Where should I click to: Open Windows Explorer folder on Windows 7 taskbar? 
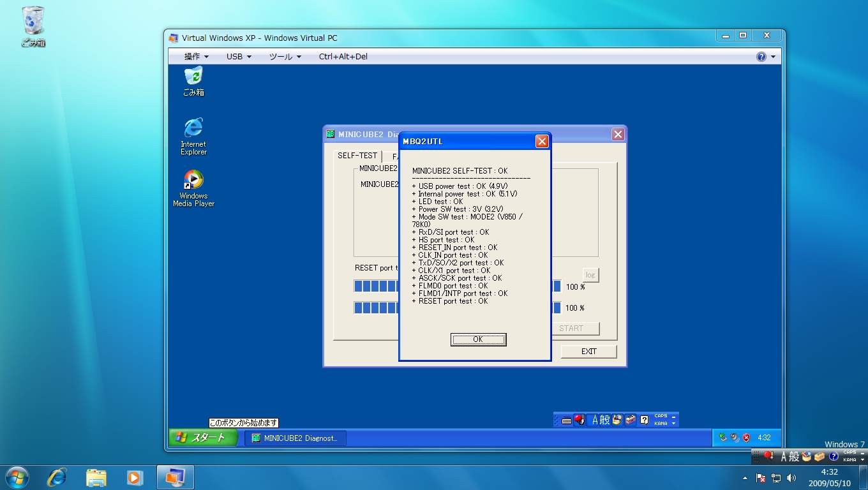click(x=96, y=477)
